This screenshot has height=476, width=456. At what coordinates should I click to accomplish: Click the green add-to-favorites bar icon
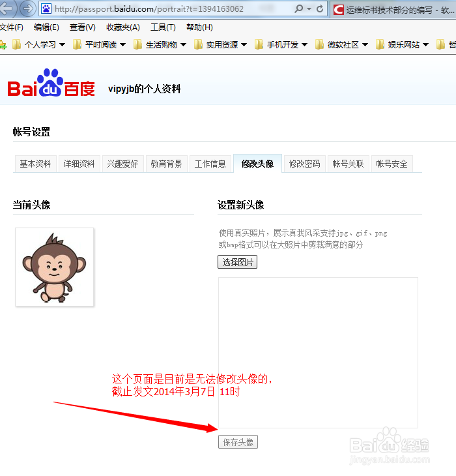(x=3, y=45)
